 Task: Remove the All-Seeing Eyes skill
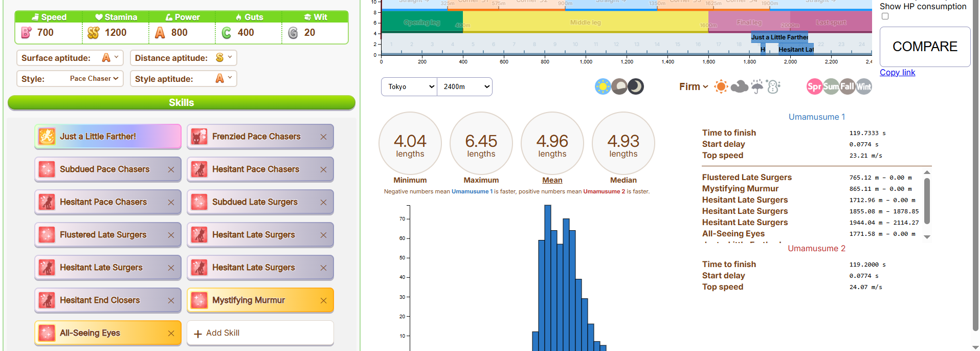[x=171, y=334]
